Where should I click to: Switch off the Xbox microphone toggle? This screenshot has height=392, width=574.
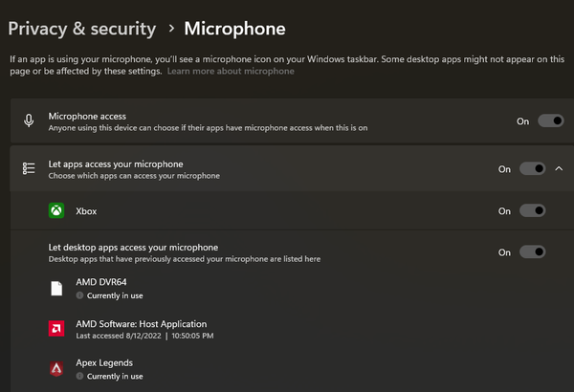[532, 210]
